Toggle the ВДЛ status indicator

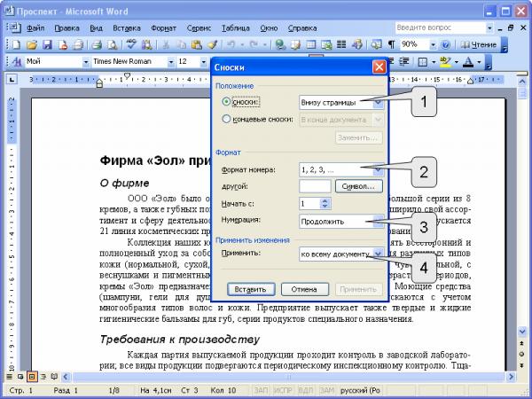click(x=305, y=390)
